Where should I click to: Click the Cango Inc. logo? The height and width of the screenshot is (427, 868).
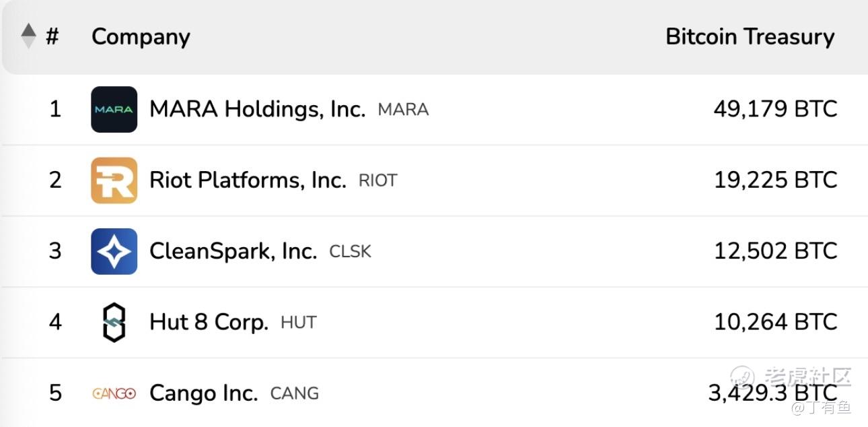[x=114, y=393]
